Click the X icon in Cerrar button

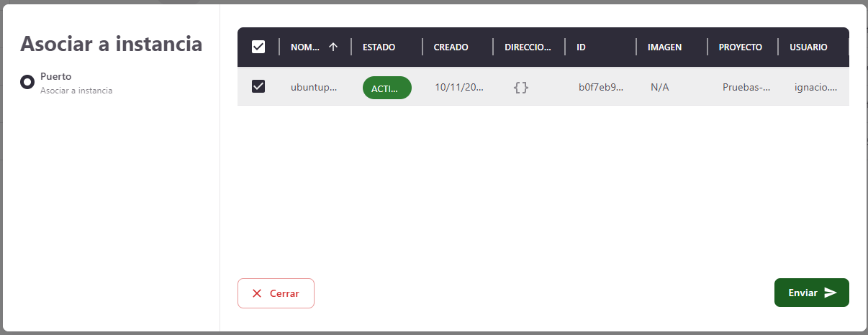[x=257, y=293]
